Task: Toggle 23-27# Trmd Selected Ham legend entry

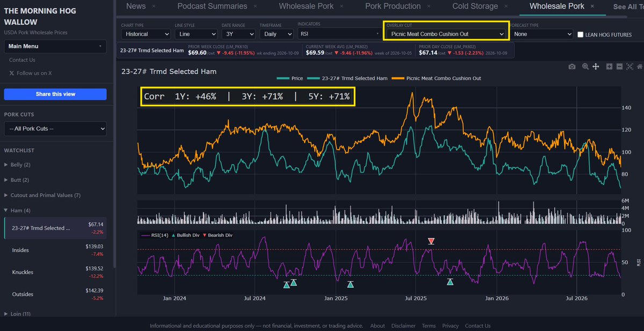Action: tap(348, 78)
